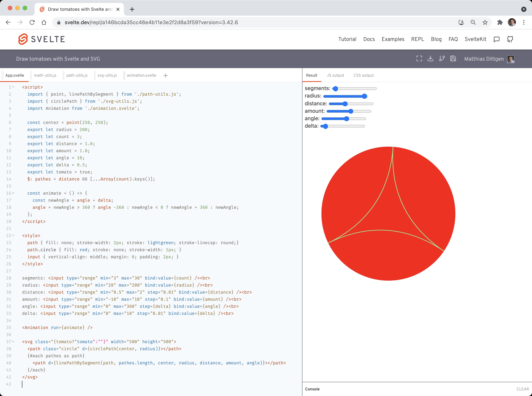Viewport: 532px width, 396px height.
Task: Install the app via the address bar icon
Action: coord(461,22)
